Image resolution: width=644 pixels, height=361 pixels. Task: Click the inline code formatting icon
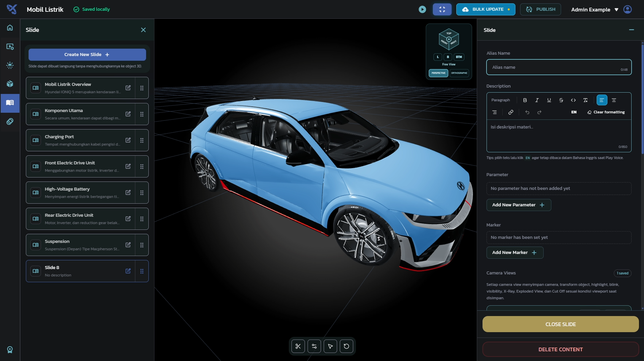coord(573,100)
